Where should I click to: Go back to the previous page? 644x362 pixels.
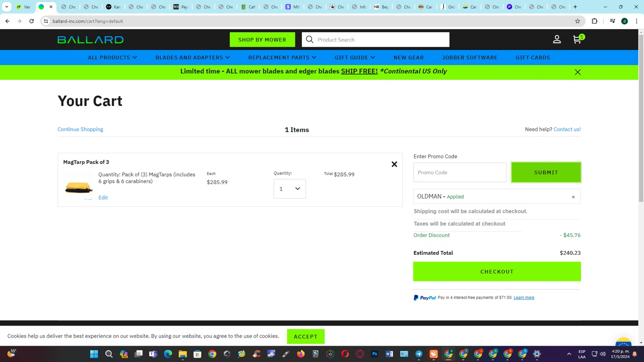pos(7,21)
